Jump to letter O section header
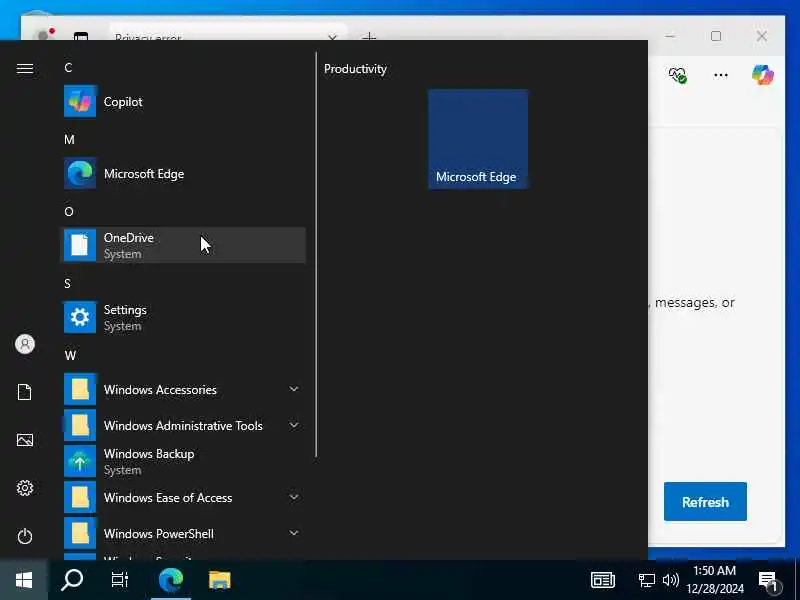This screenshot has height=600, width=800. pyautogui.click(x=69, y=211)
